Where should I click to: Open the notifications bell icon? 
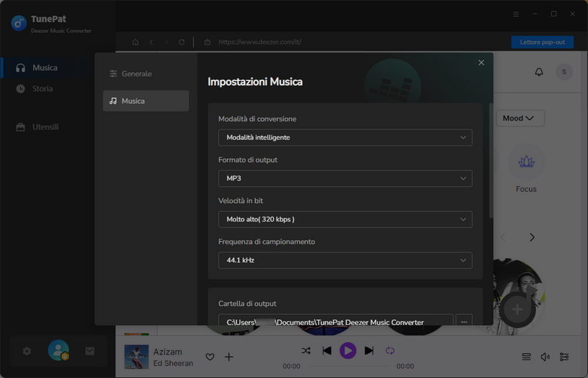pyautogui.click(x=539, y=71)
